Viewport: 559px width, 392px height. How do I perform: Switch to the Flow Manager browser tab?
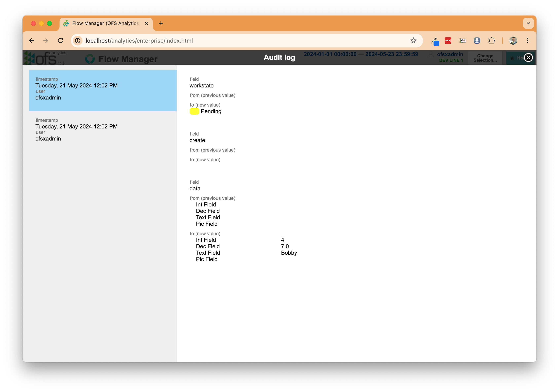(102, 23)
